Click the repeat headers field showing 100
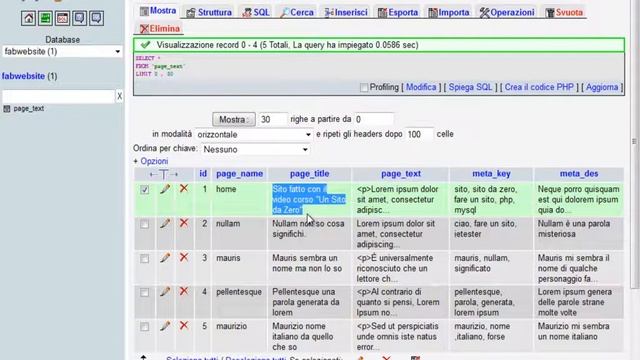Image resolution: width=640 pixels, height=360 pixels. click(419, 134)
